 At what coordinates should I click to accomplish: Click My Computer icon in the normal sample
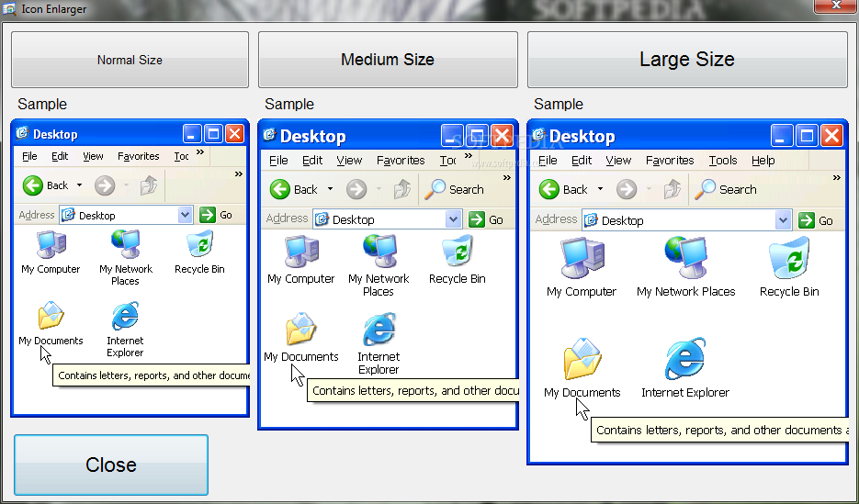click(51, 244)
